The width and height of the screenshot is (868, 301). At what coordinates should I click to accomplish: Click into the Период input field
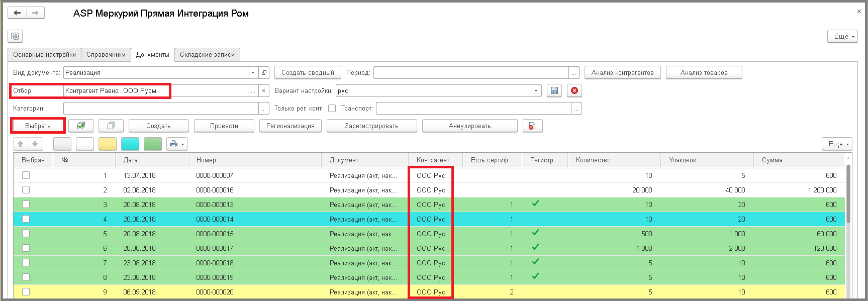[471, 73]
